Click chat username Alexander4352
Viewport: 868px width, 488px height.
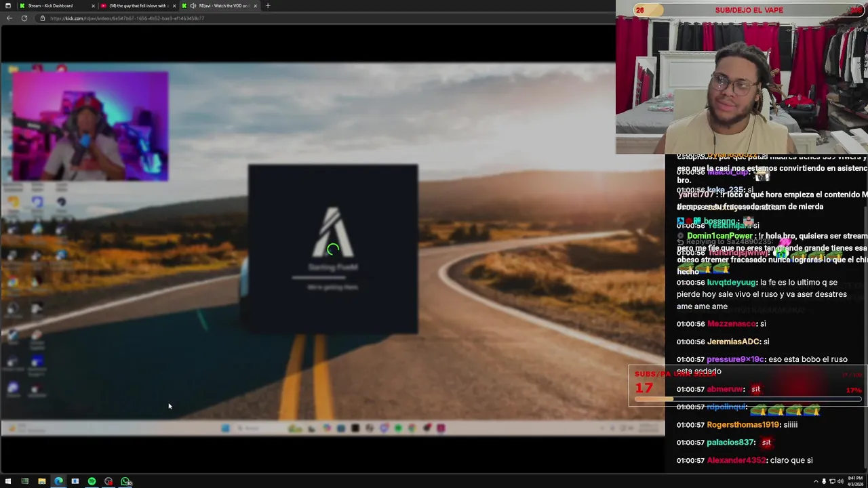[x=737, y=461]
